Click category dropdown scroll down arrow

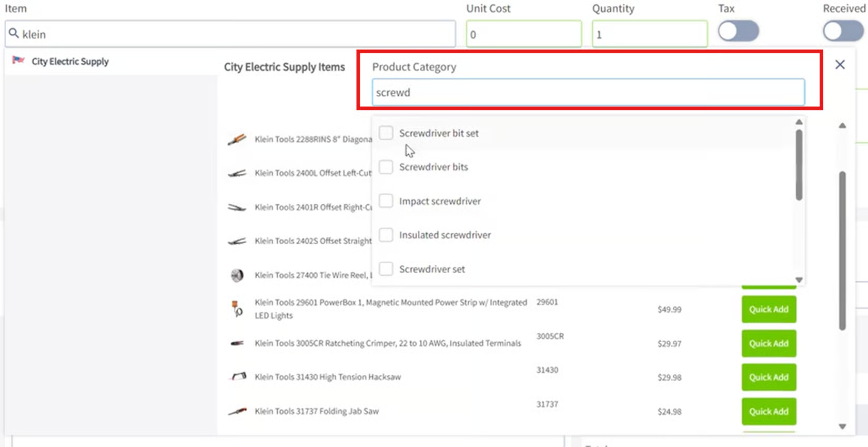coord(799,280)
